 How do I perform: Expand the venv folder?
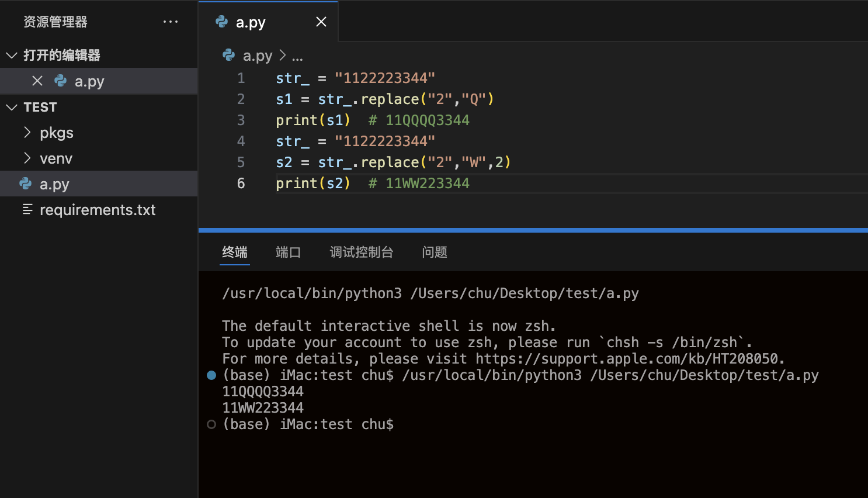tap(27, 158)
